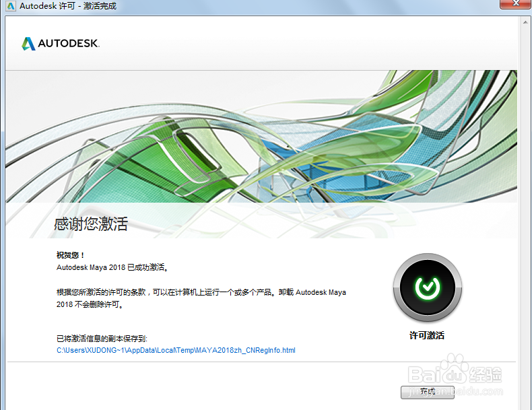Open the MAYA2018zh_CNRegInfo.html file link
532x410 pixels.
(176, 350)
